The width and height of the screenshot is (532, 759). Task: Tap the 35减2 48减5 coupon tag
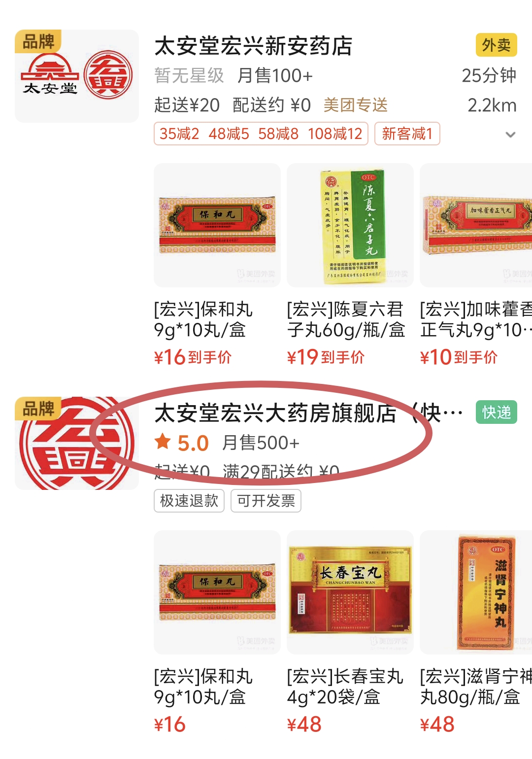261,134
